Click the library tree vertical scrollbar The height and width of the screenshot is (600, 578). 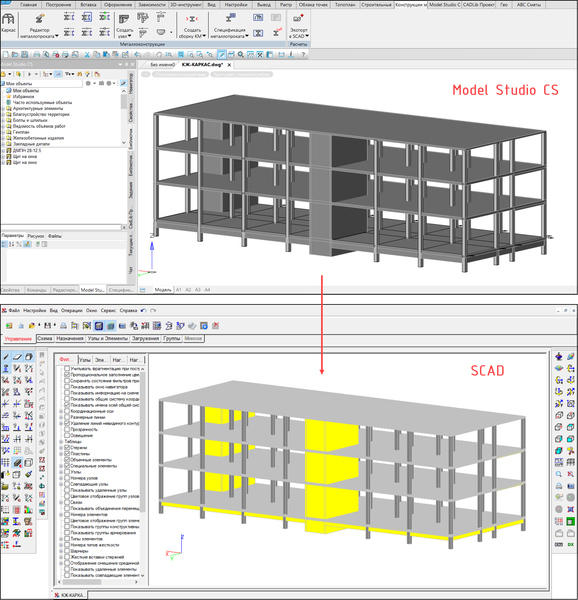124,117
